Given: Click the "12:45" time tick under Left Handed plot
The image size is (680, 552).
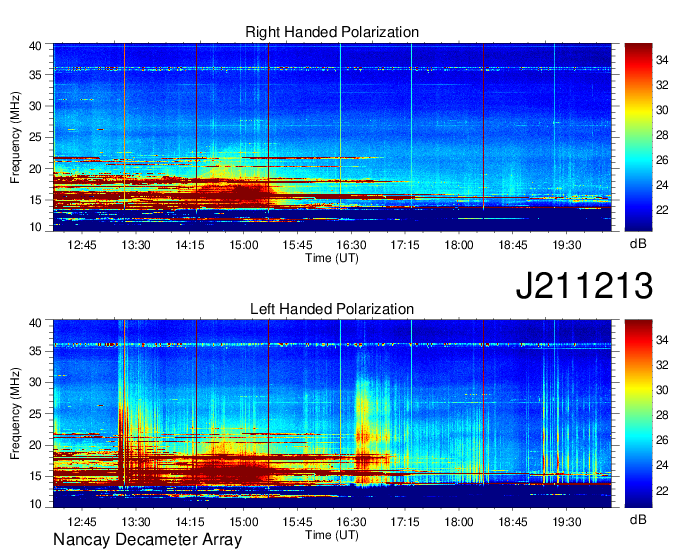Looking at the screenshot, I should click(x=82, y=522).
